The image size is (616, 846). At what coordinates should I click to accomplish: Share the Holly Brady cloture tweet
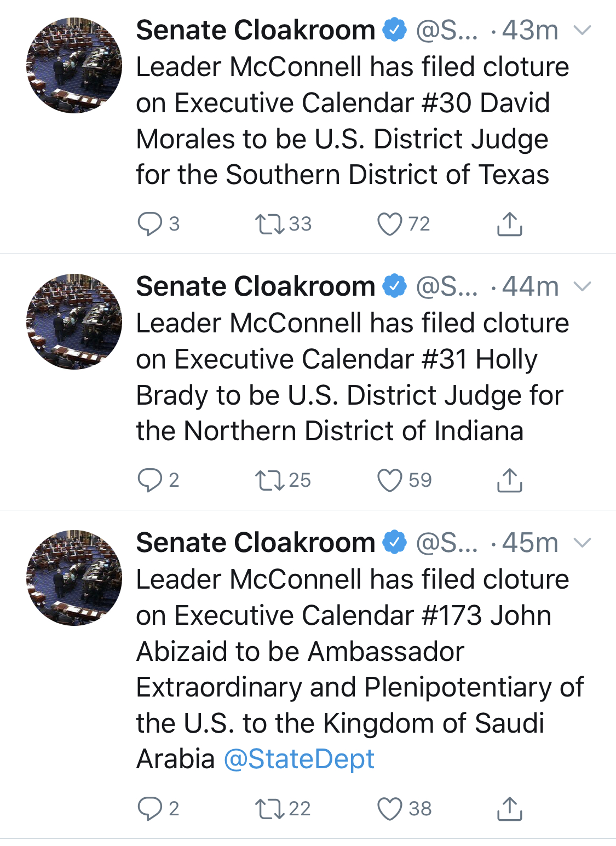coord(509,480)
